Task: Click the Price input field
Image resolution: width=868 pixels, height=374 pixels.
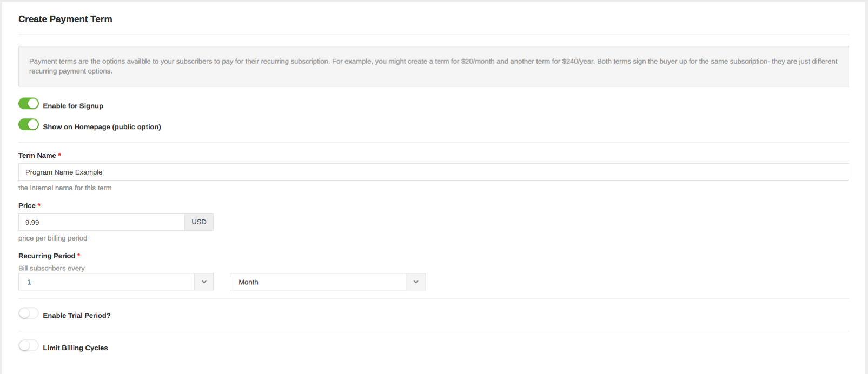Action: pyautogui.click(x=102, y=222)
